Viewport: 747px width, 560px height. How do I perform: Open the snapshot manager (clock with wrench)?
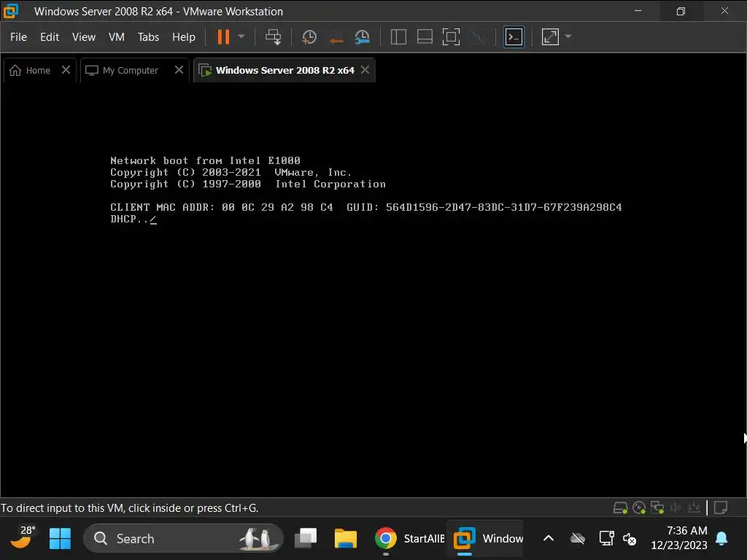coord(363,36)
